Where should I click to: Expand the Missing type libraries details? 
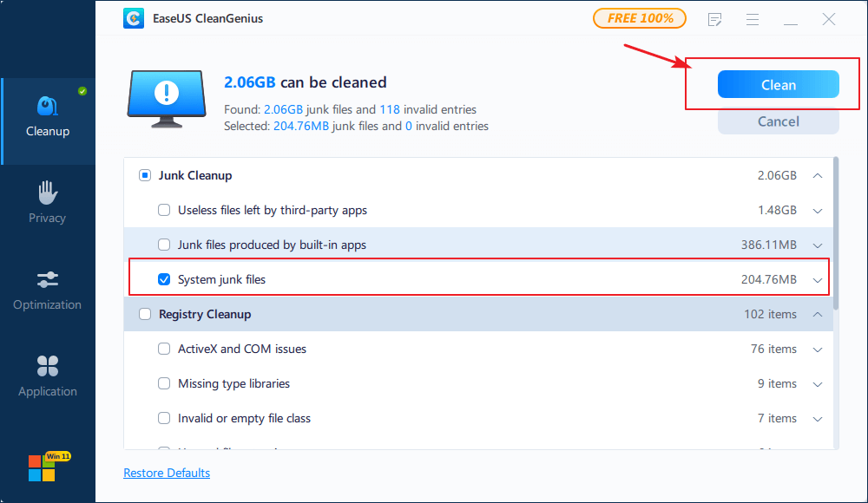click(x=817, y=383)
